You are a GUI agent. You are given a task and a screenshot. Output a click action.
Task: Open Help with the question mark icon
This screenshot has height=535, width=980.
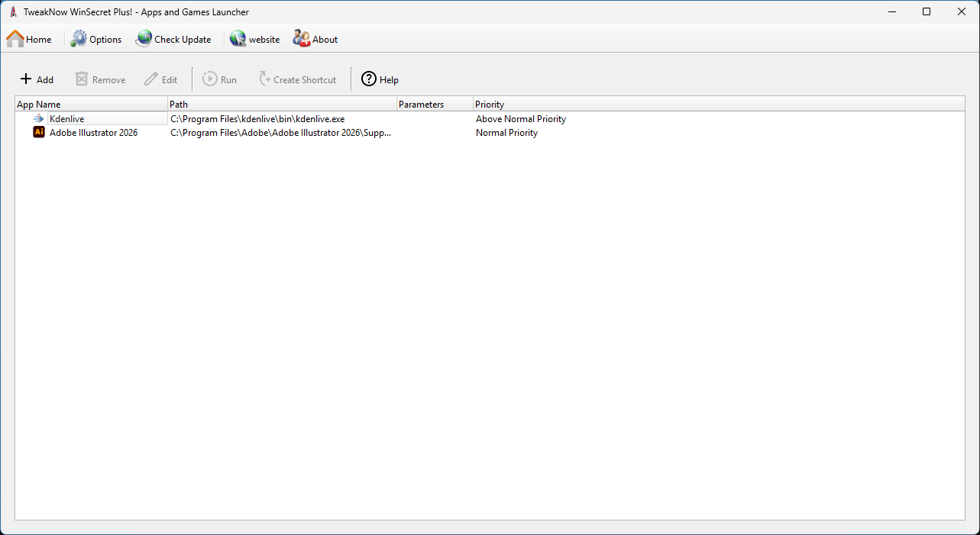tap(369, 79)
